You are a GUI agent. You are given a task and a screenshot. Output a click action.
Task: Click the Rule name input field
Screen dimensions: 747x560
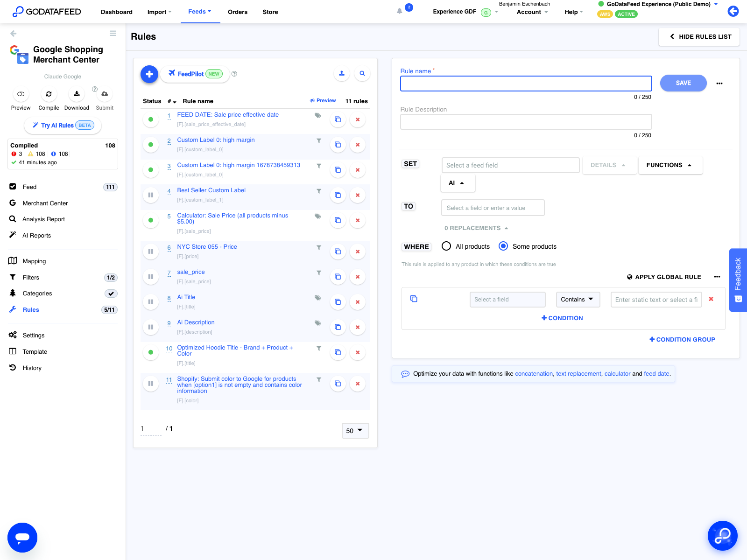click(526, 84)
